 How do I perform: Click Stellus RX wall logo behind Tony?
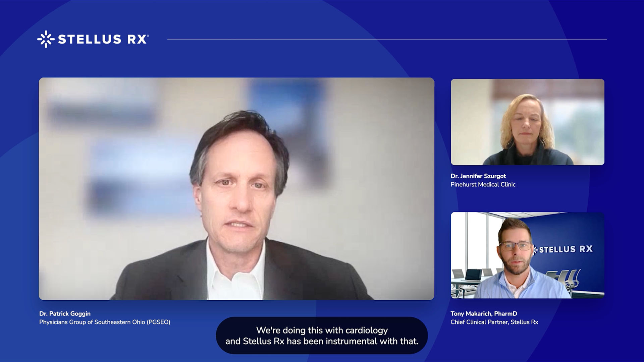tap(566, 249)
